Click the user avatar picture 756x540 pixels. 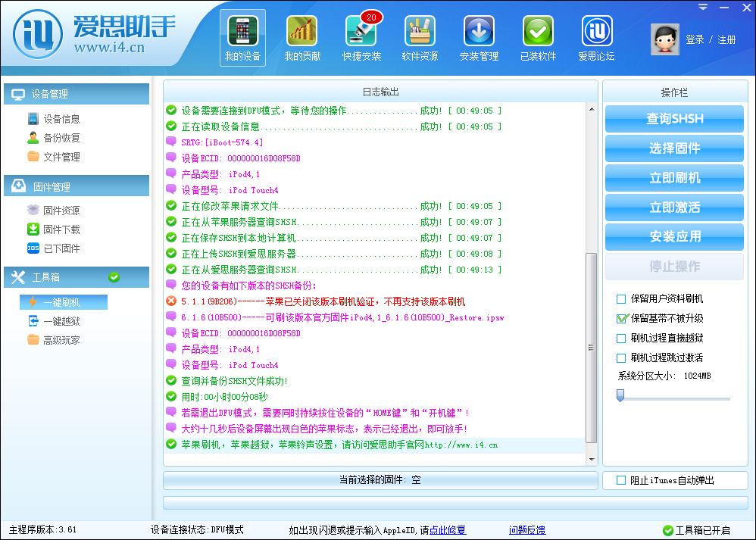coord(665,39)
